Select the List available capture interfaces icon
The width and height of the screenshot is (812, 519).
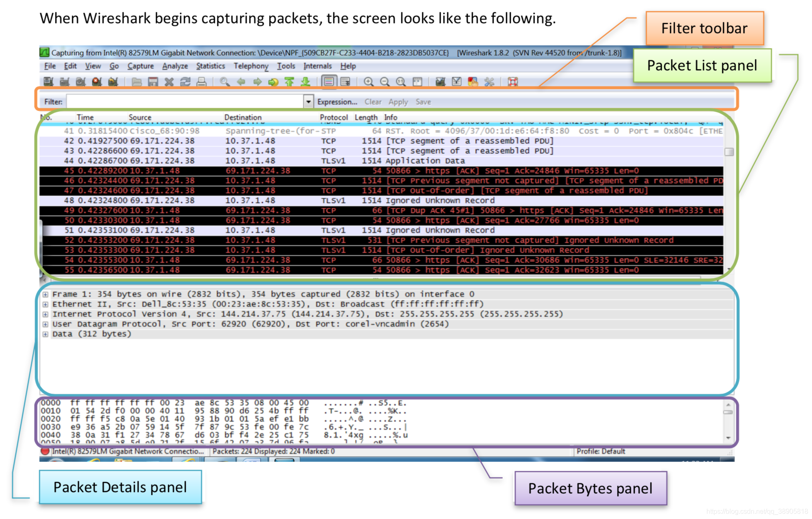click(x=48, y=82)
